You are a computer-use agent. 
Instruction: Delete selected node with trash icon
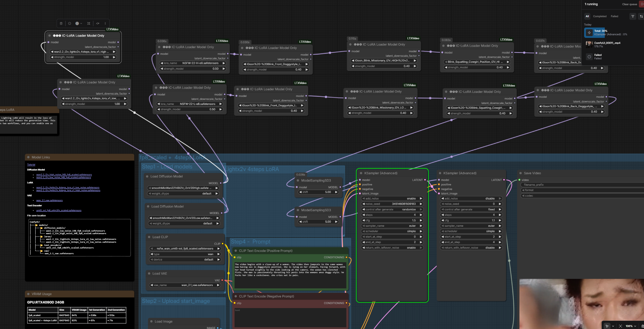61,23
